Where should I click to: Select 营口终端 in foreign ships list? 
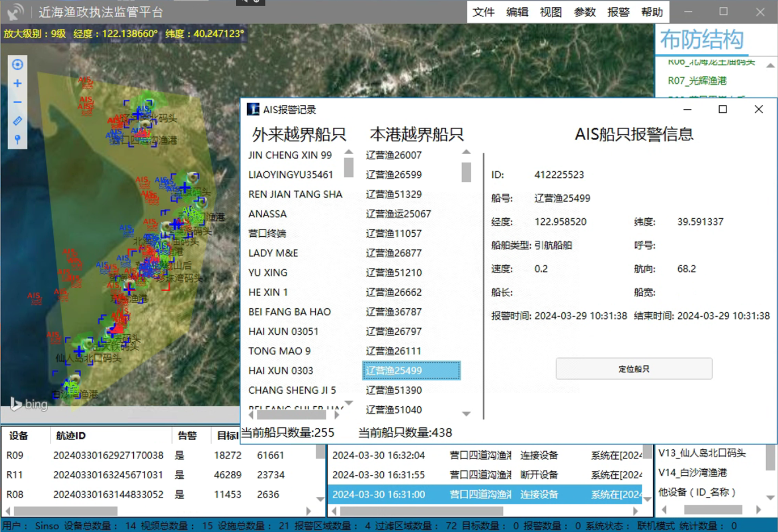pos(267,233)
